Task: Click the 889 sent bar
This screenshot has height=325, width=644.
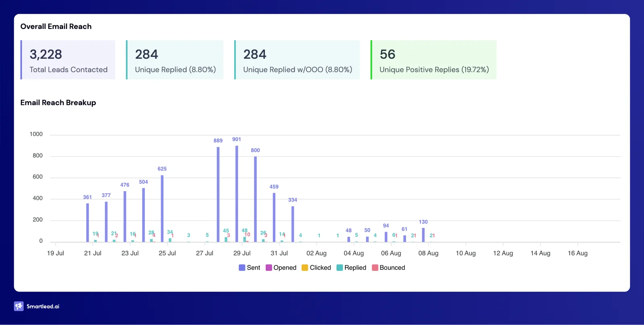Action: point(218,195)
